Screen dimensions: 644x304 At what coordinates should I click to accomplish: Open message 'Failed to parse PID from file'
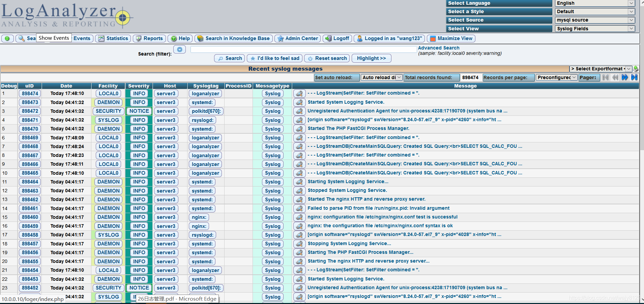378,208
